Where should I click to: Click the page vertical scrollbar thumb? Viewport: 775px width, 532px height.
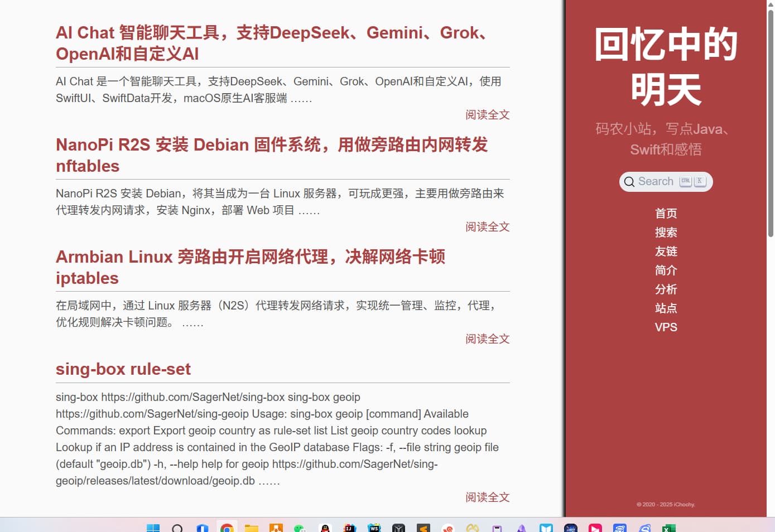click(771, 123)
